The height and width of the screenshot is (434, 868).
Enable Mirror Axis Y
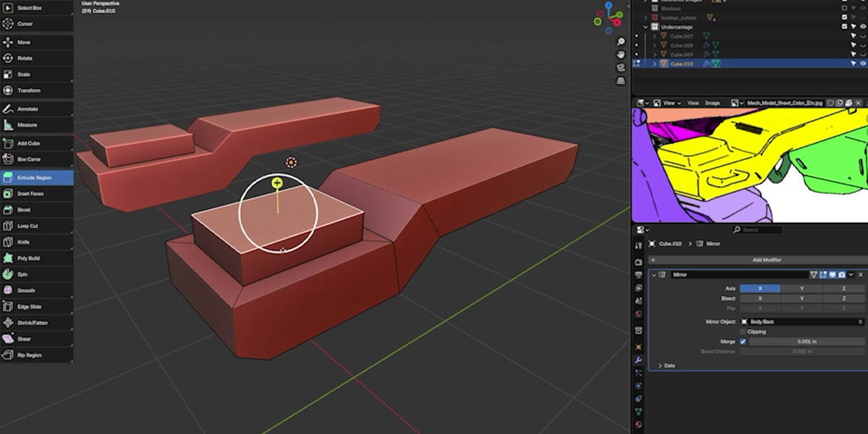pos(801,289)
